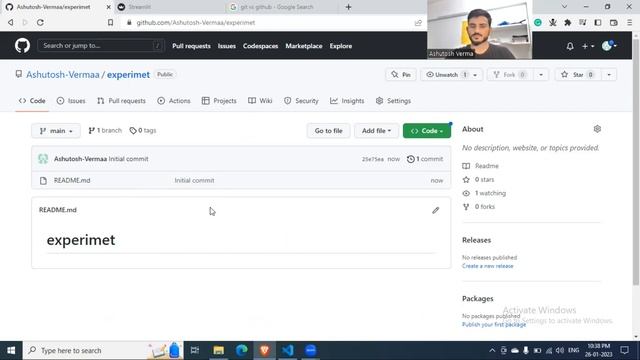Click the Fork button

coord(509,75)
